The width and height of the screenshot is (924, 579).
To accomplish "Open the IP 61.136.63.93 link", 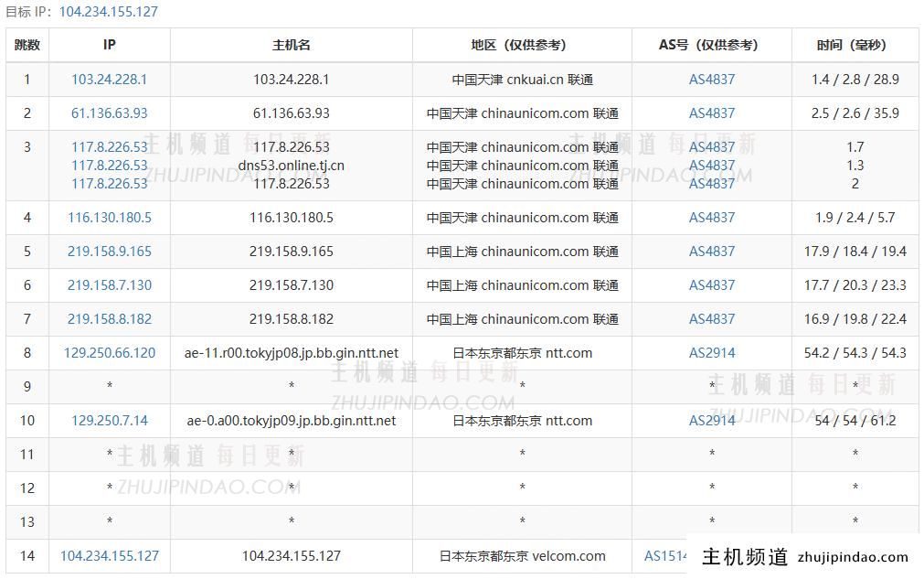I will click(109, 113).
